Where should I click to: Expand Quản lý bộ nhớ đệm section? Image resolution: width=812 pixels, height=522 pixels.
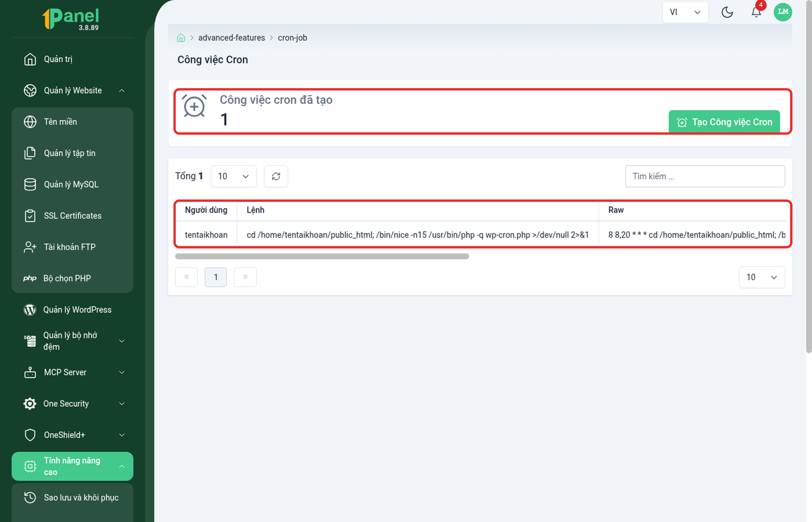pyautogui.click(x=122, y=341)
